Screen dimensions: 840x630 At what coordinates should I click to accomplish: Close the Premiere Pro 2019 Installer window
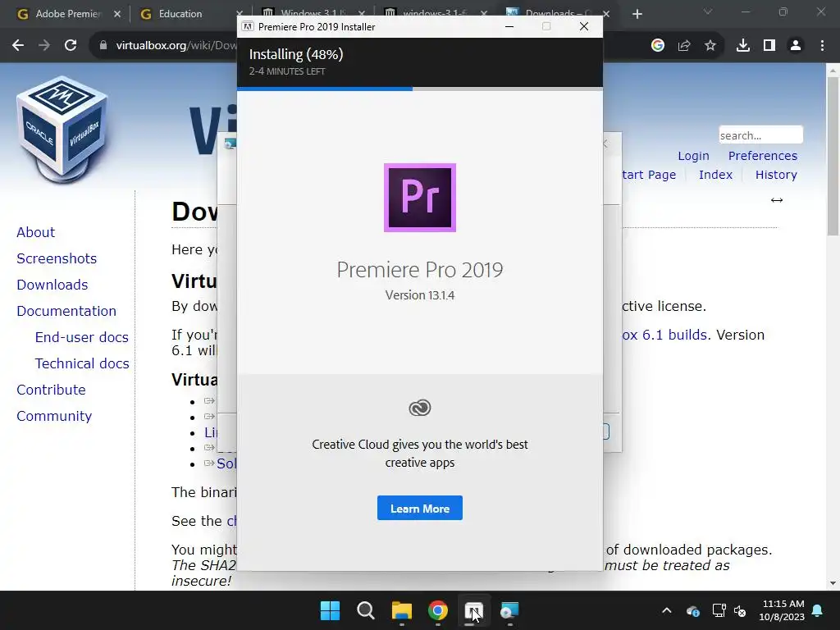tap(584, 26)
